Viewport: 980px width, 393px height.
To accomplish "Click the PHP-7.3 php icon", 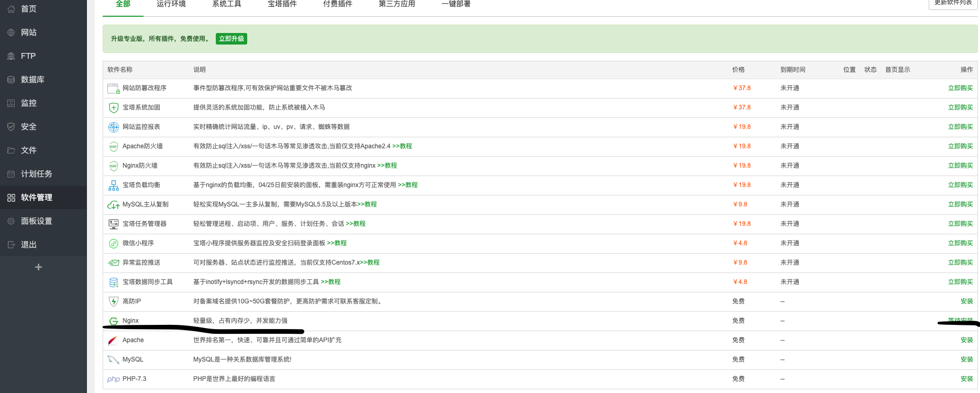I will (x=114, y=379).
